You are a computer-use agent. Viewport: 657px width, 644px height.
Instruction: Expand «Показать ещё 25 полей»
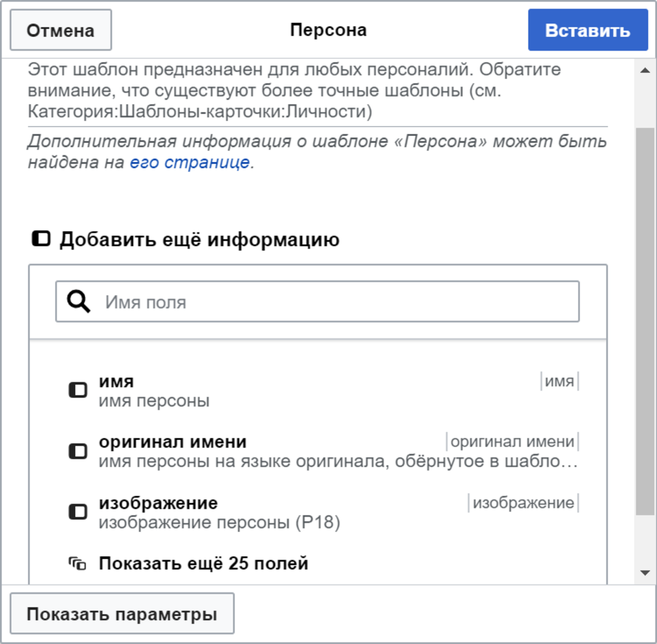point(204,563)
